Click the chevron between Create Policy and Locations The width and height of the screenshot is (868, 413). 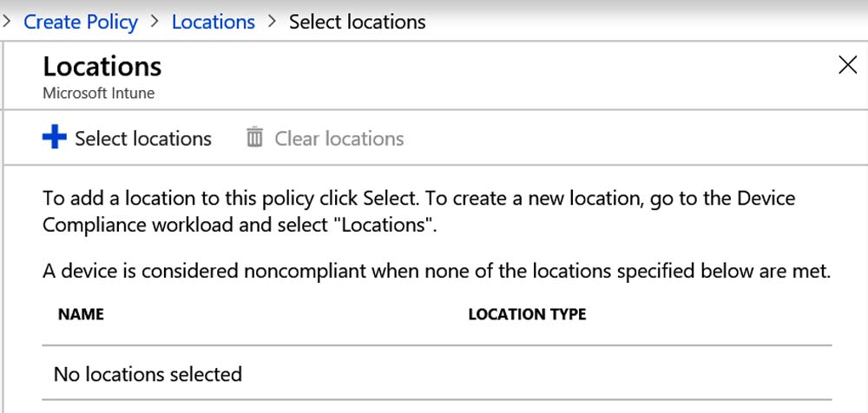155,23
